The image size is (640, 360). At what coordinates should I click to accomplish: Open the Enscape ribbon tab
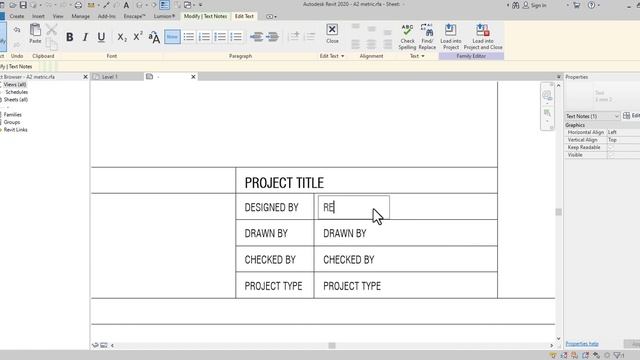(x=134, y=16)
